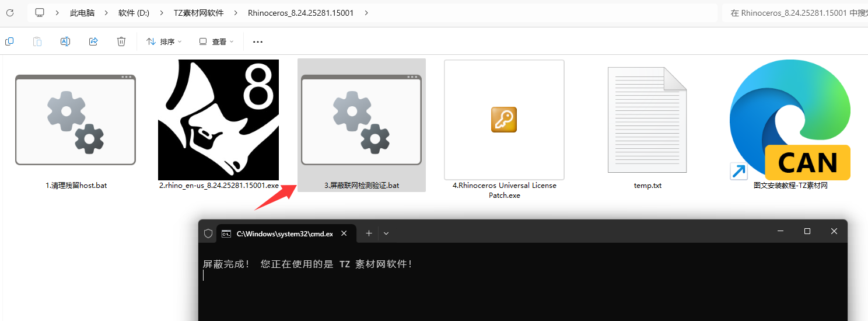Select the Edge shortcut 图文安装教程 icon
The height and width of the screenshot is (321, 868).
click(x=790, y=120)
